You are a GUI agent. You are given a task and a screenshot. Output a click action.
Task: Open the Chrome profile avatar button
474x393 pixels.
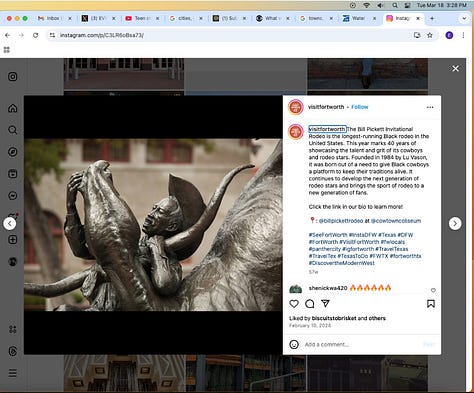449,35
